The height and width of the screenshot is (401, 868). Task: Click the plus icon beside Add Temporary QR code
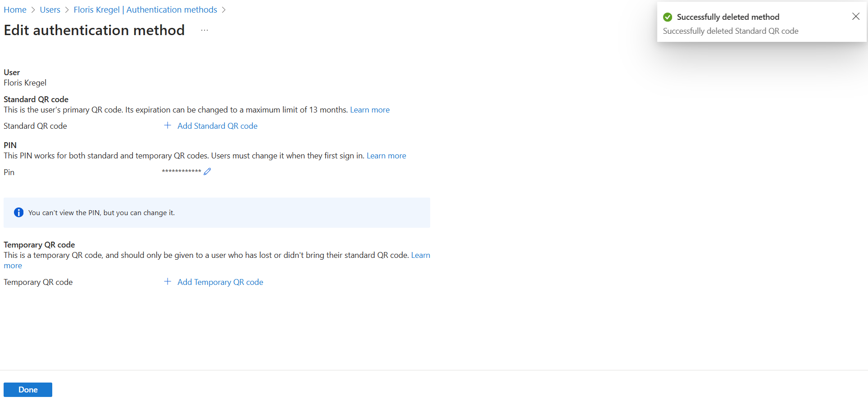click(168, 282)
